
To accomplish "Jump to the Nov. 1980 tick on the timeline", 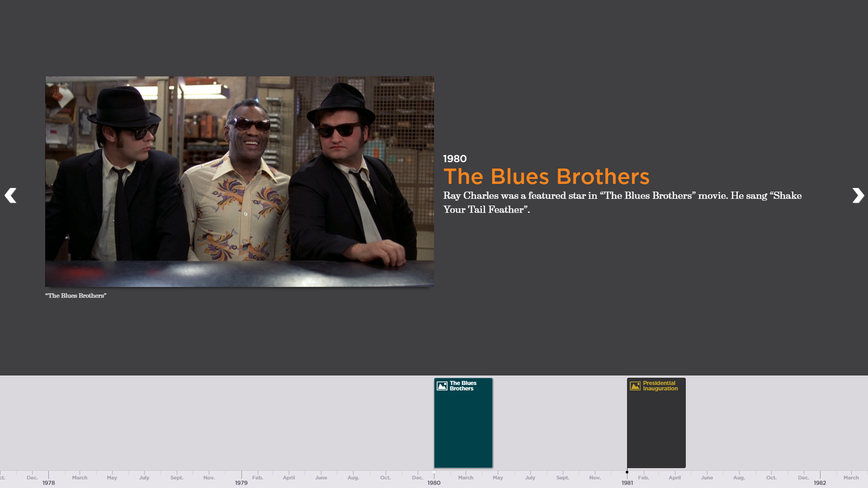I will 595,477.
